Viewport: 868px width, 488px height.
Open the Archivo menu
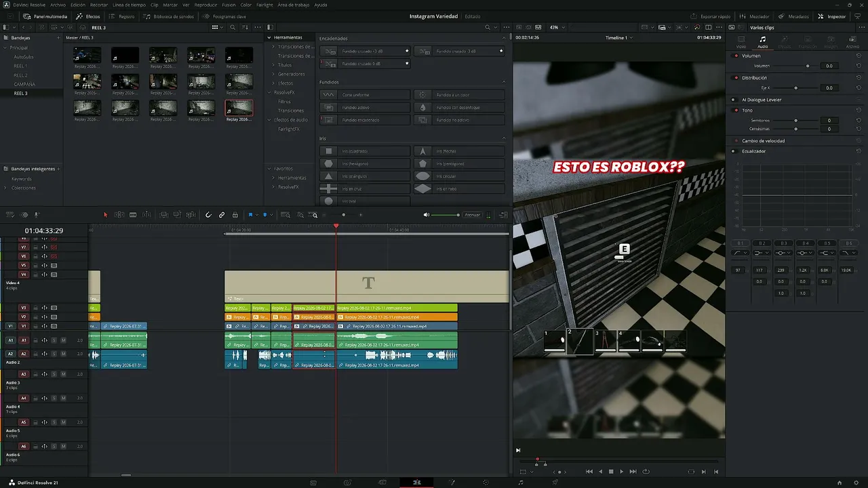(x=58, y=5)
